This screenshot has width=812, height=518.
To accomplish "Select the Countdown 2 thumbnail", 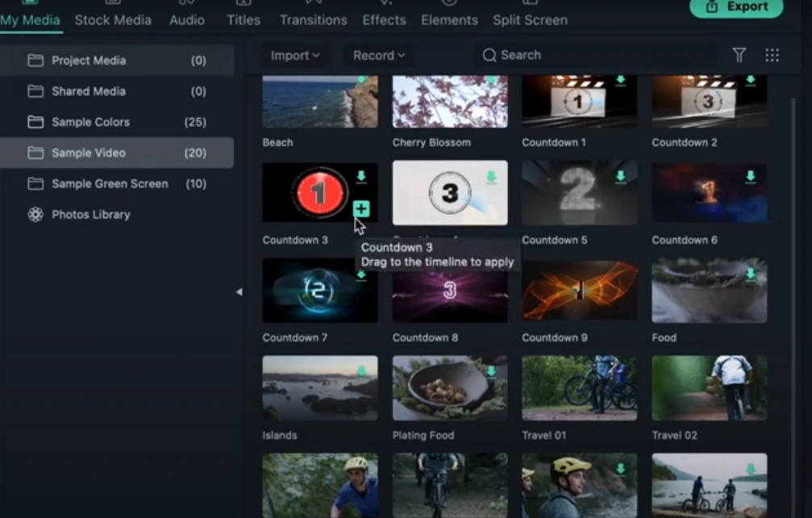I will 710,102.
